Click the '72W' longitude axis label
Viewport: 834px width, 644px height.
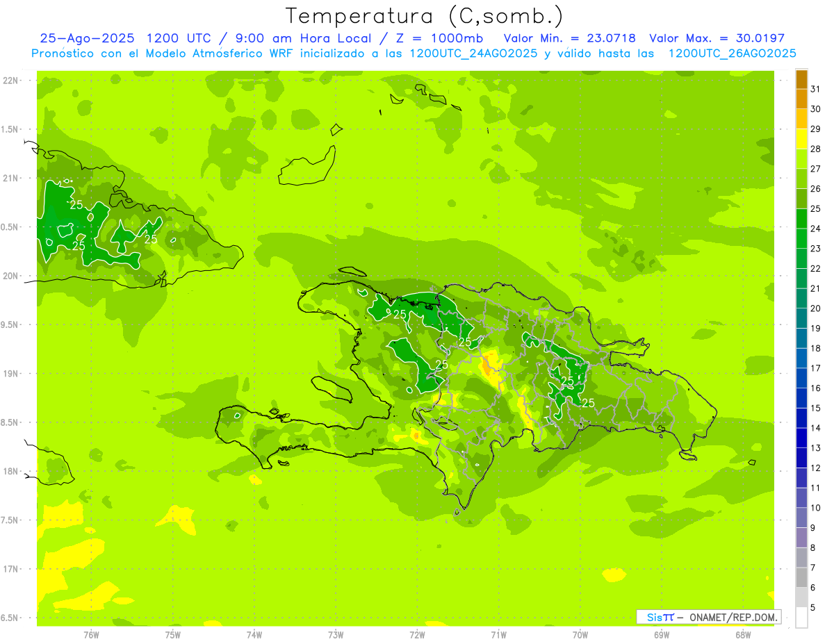[417, 635]
